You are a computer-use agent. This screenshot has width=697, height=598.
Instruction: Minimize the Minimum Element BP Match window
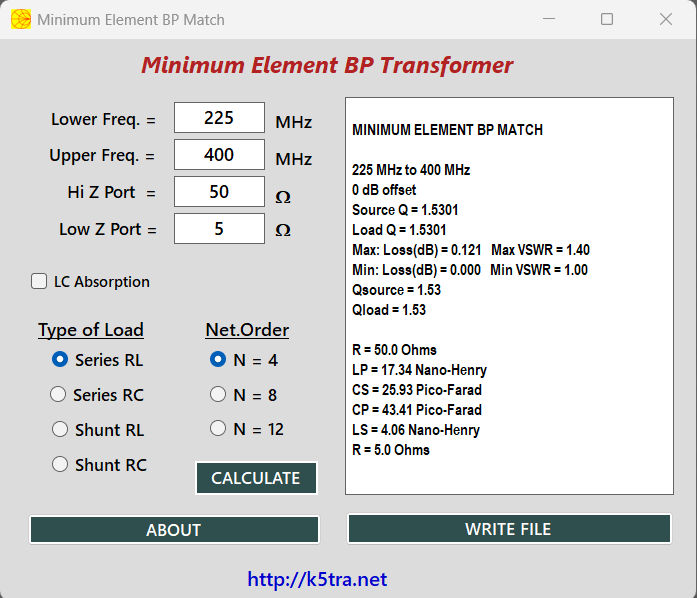tap(548, 19)
